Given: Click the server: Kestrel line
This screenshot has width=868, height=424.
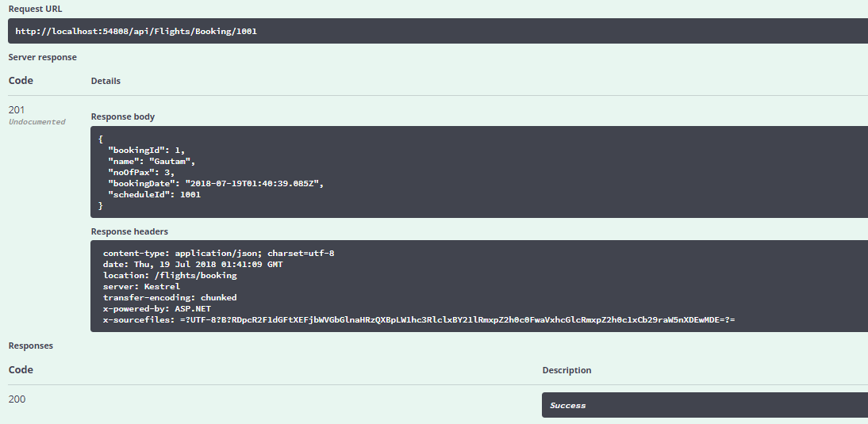Looking at the screenshot, I should 142,286.
